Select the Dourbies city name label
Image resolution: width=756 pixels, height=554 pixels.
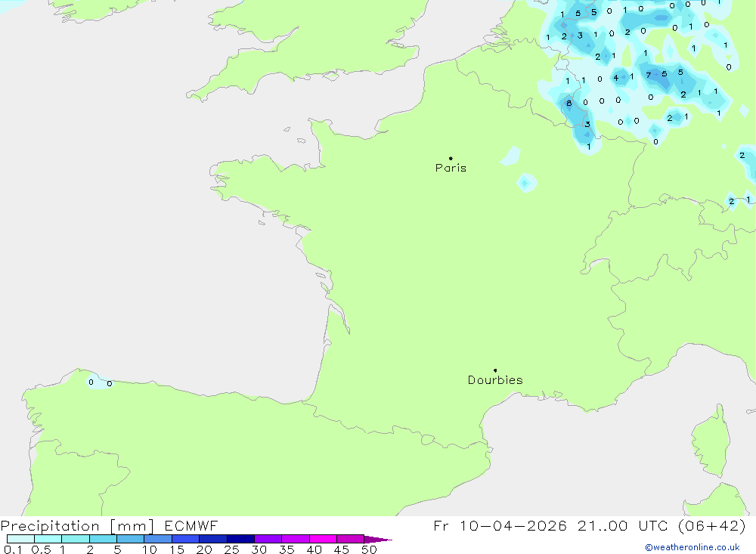(495, 380)
